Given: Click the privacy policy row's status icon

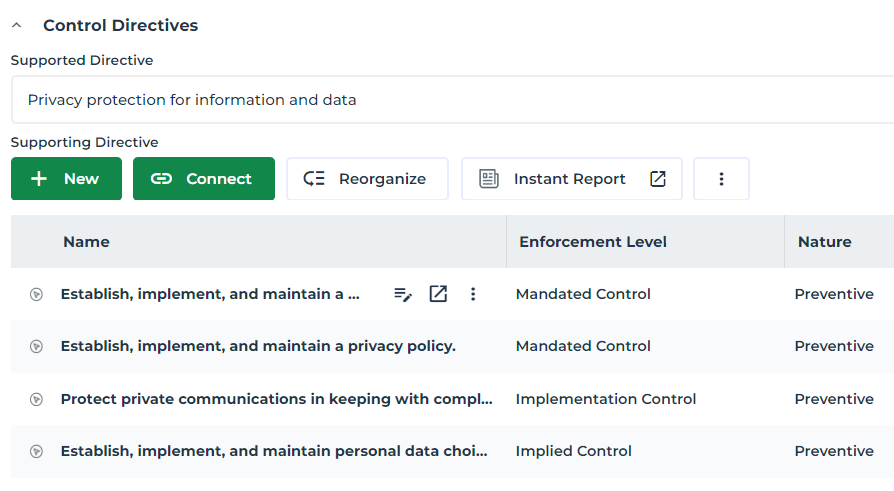Looking at the screenshot, I should tap(36, 347).
